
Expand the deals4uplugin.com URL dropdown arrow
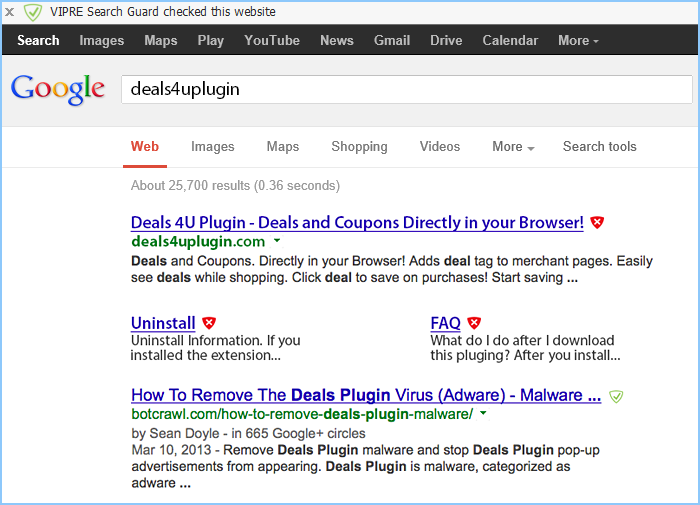coord(277,242)
